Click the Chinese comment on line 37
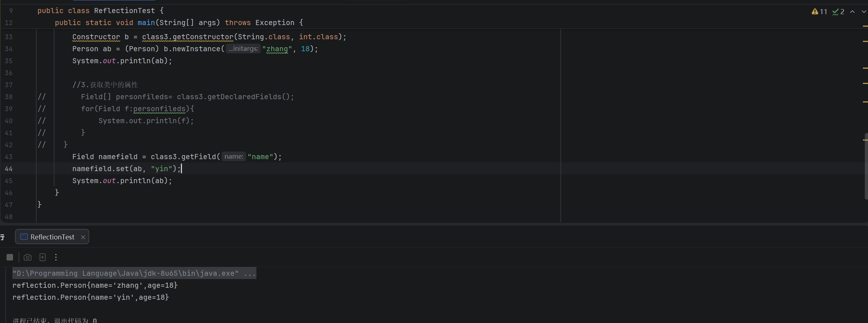 (x=105, y=85)
